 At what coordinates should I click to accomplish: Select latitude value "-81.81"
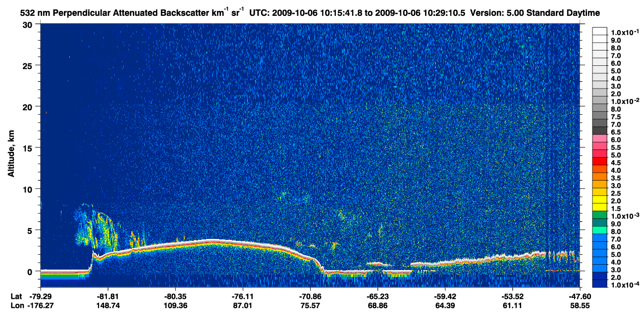107,297
